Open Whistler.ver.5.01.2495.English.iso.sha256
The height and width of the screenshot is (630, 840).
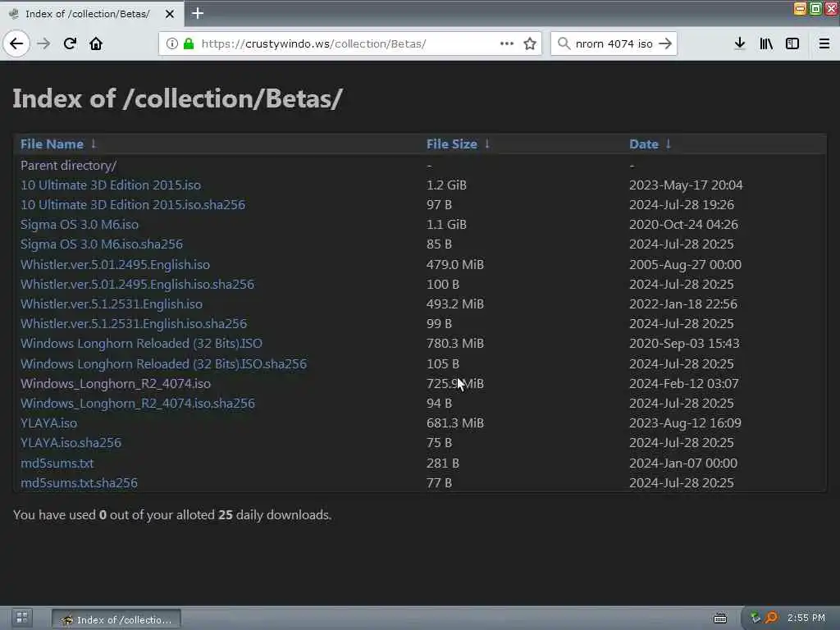click(x=138, y=285)
